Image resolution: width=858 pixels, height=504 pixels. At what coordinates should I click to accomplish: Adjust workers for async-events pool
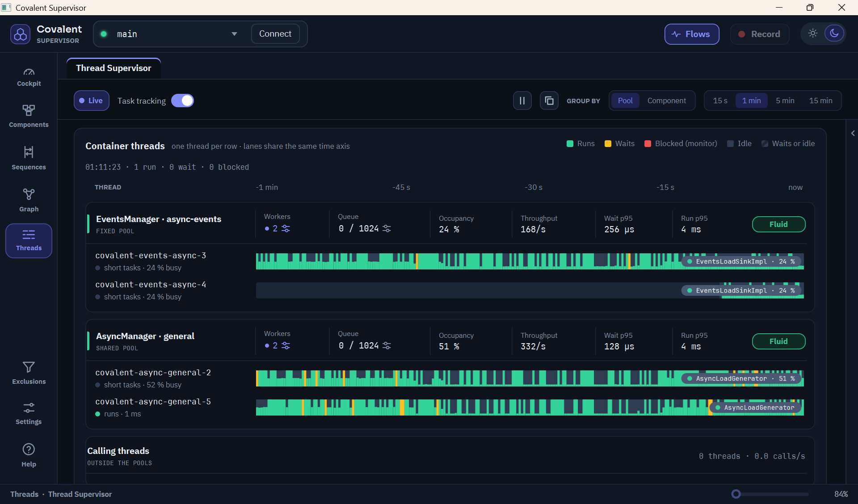click(286, 228)
